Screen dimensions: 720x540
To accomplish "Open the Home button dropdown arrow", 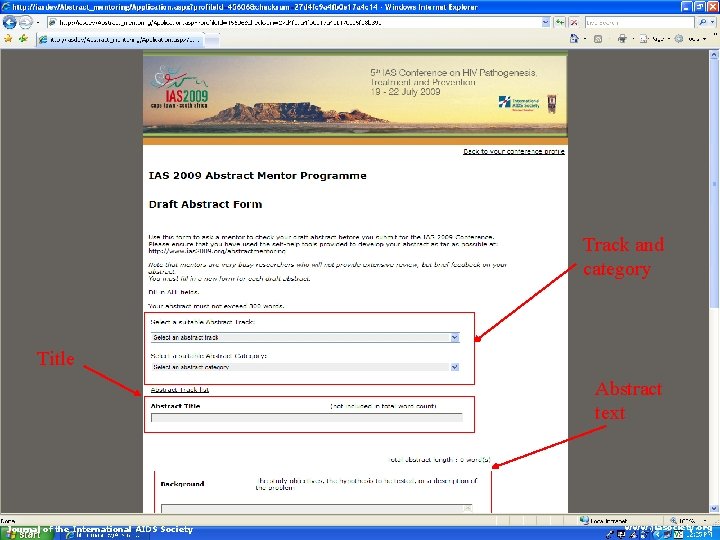I will click(584, 39).
